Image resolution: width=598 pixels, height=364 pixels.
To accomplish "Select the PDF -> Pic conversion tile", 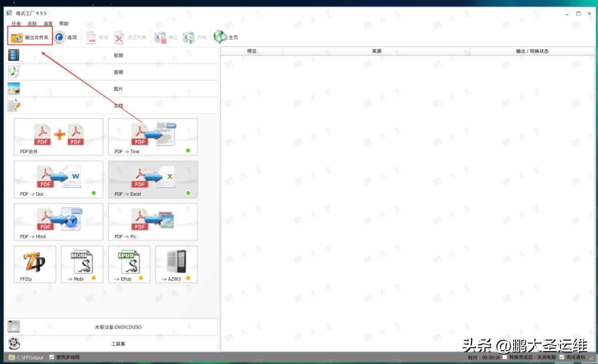I will click(x=153, y=222).
